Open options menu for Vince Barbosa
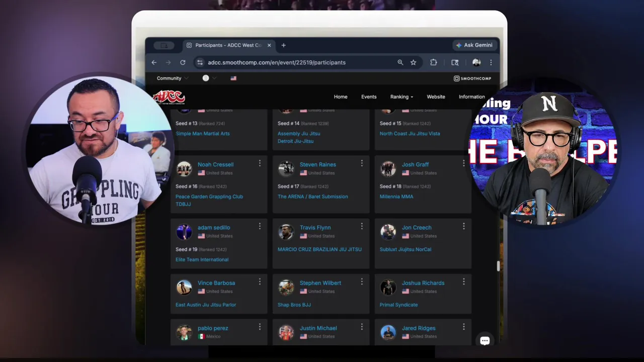Screen dimensions: 644x362 [260, 282]
